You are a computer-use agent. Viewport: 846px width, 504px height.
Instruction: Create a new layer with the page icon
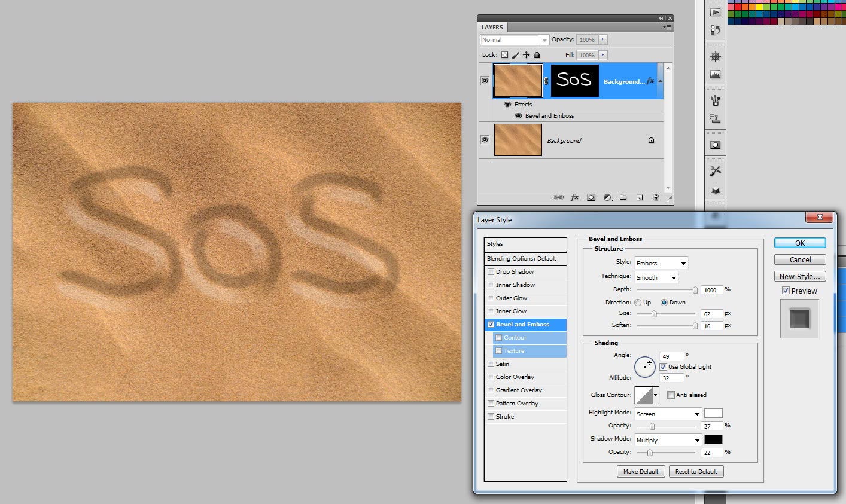(640, 197)
